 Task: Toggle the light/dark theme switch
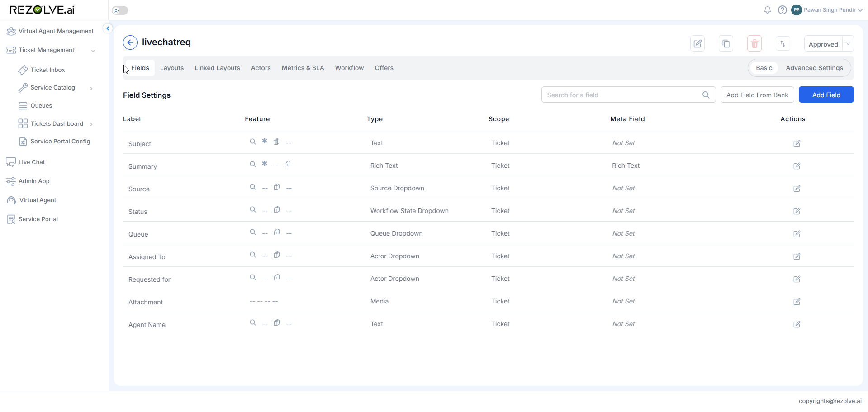click(120, 10)
